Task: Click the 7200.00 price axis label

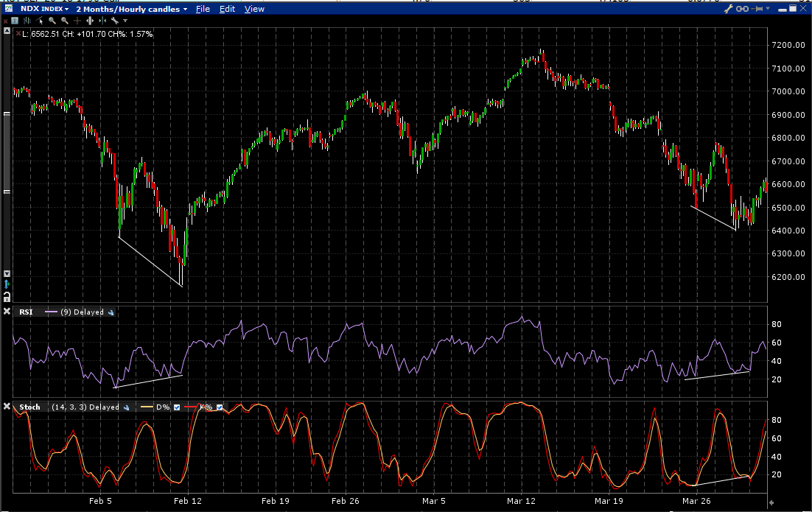Action: click(x=788, y=45)
